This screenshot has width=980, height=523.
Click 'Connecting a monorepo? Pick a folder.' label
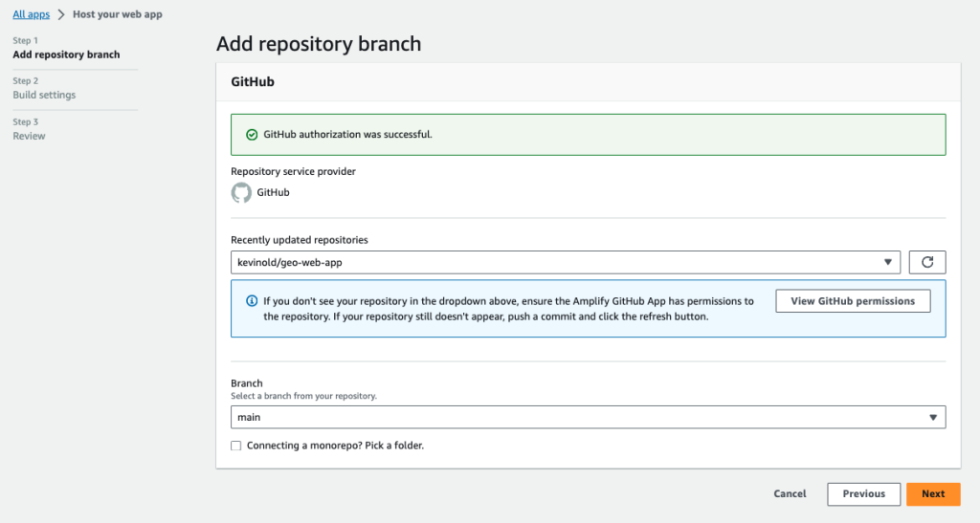(335, 446)
